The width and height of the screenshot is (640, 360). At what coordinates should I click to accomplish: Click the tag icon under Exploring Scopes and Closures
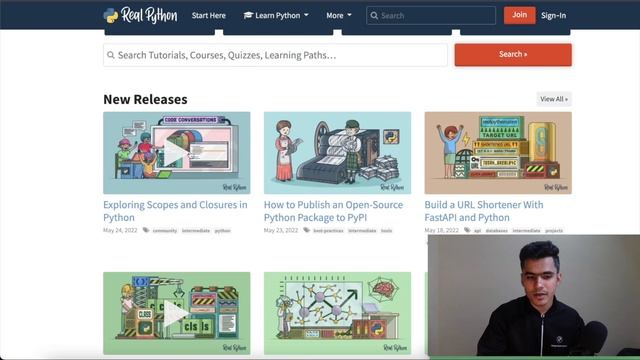[146, 230]
